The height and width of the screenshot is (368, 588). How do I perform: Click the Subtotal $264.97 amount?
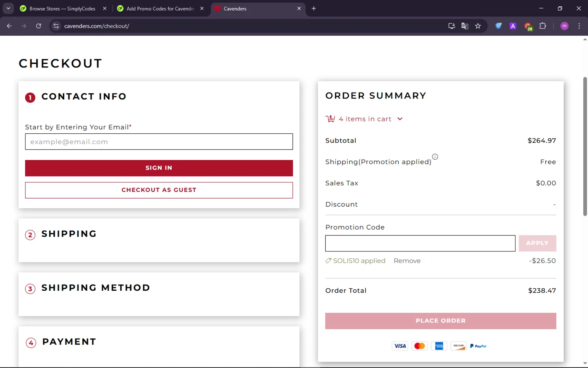542,140
